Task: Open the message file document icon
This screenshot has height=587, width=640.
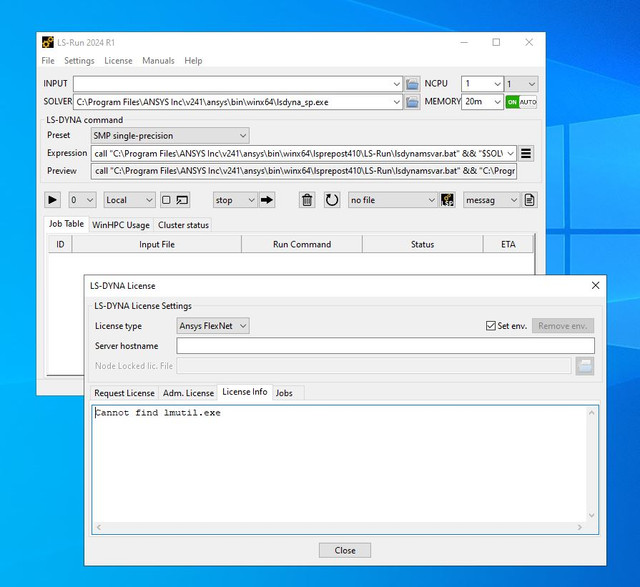Action: [529, 200]
